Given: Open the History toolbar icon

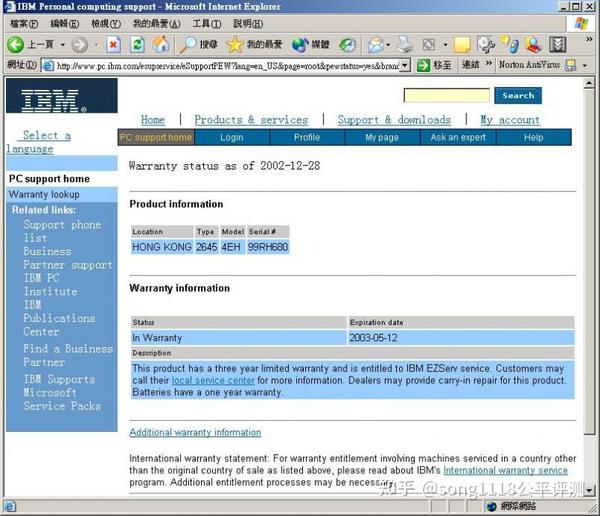Looking at the screenshot, I should click(347, 45).
